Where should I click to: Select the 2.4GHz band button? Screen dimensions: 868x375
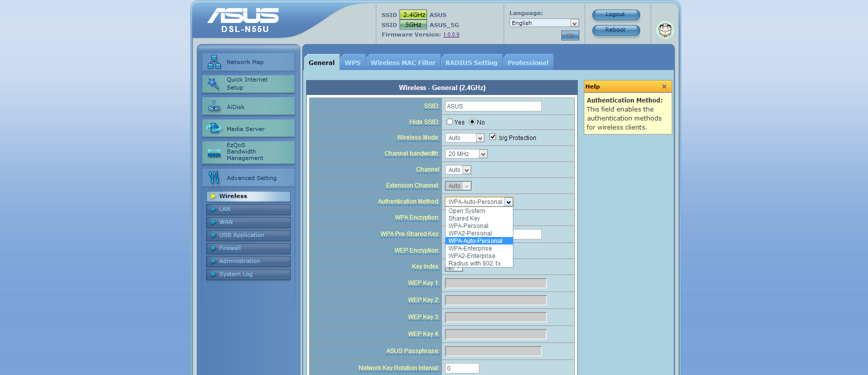click(414, 15)
